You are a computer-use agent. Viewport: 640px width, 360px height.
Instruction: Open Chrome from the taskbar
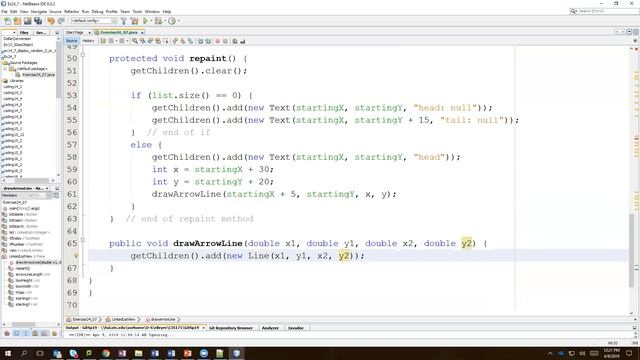pos(106,353)
